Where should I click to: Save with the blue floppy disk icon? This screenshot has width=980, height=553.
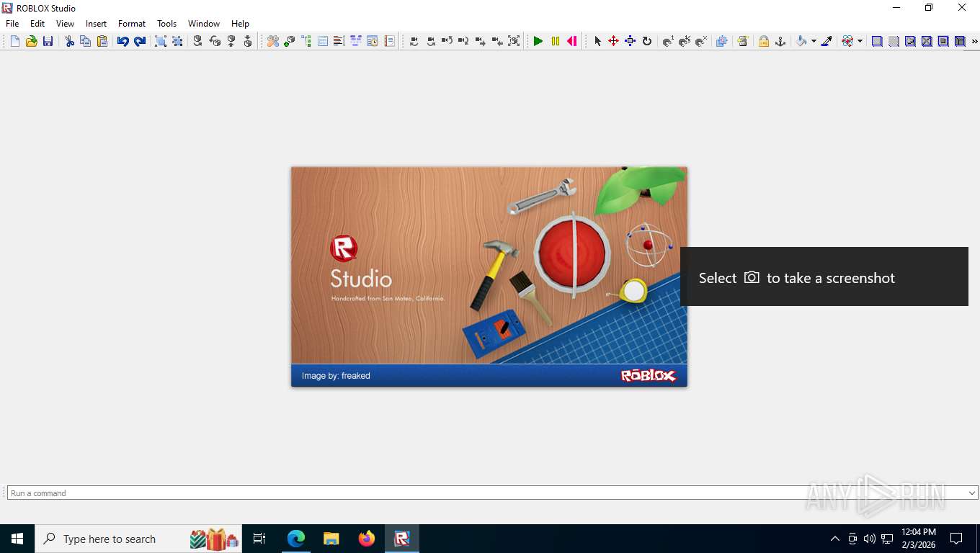(x=48, y=42)
